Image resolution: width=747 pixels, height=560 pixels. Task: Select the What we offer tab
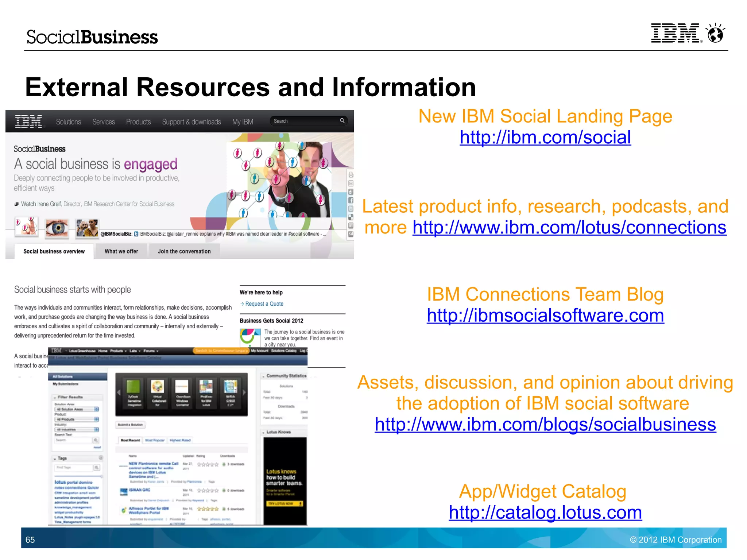(x=121, y=251)
